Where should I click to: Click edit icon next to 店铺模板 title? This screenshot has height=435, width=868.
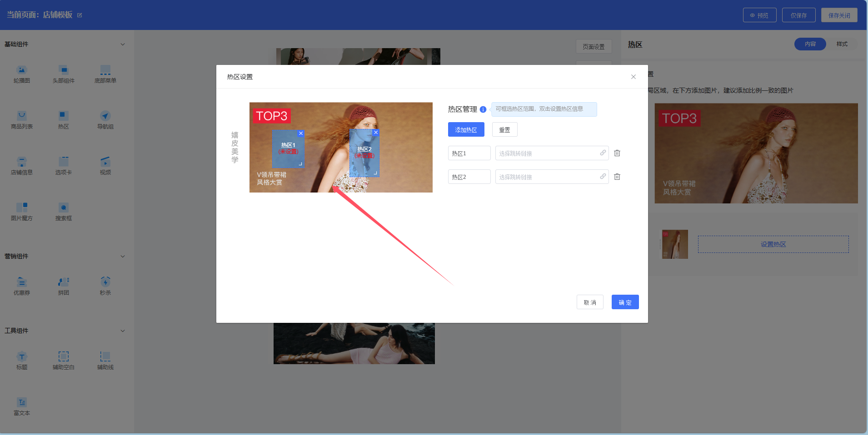(x=80, y=15)
